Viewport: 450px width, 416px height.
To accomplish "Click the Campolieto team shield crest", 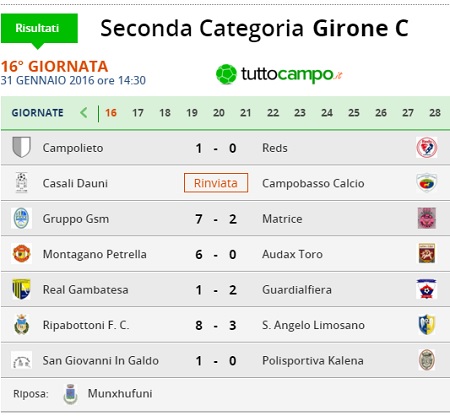I will click(x=21, y=147).
